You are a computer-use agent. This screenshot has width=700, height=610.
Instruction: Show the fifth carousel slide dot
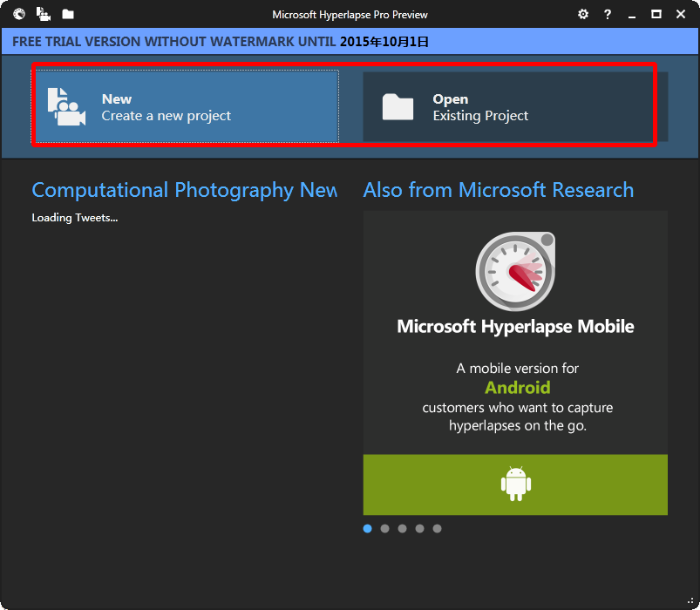coord(438,528)
